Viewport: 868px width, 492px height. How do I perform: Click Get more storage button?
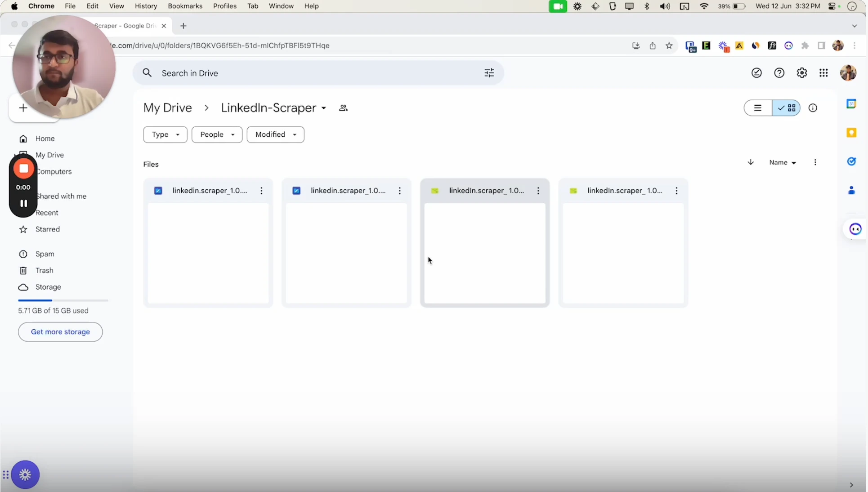click(60, 332)
